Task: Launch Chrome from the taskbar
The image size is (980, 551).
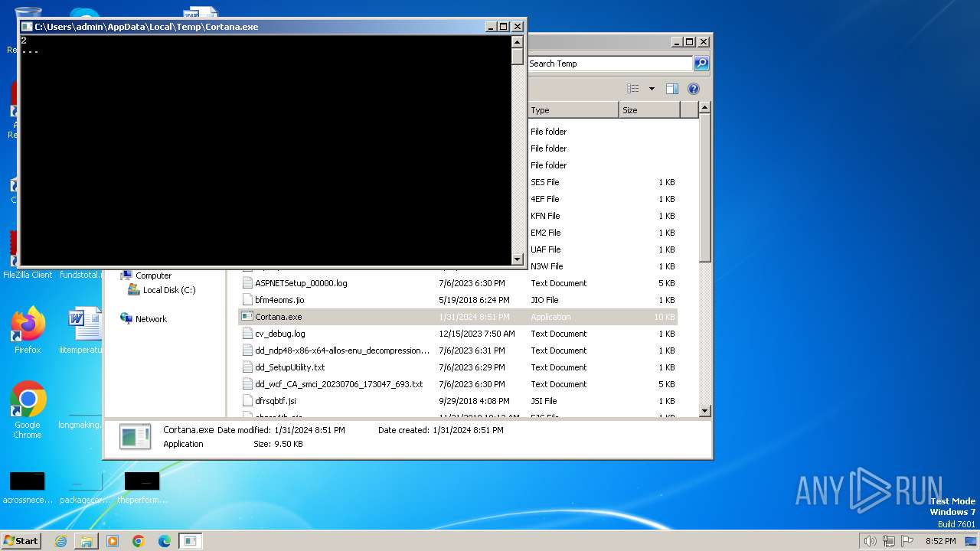Action: pyautogui.click(x=139, y=541)
